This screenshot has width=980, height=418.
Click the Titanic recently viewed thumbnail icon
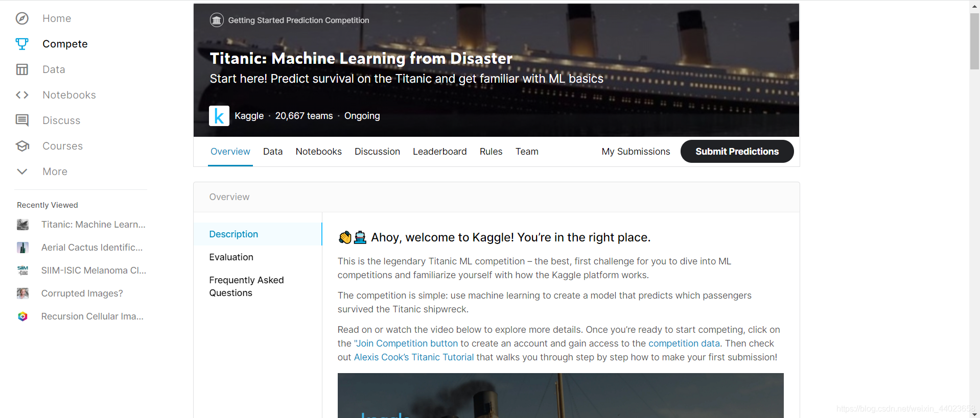[x=22, y=225]
